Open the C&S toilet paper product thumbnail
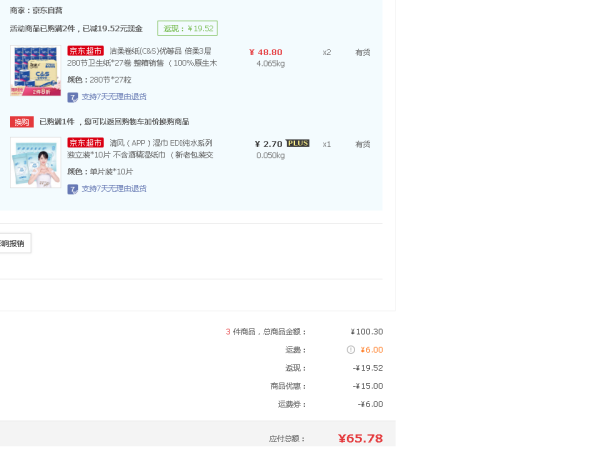 pyautogui.click(x=36, y=71)
